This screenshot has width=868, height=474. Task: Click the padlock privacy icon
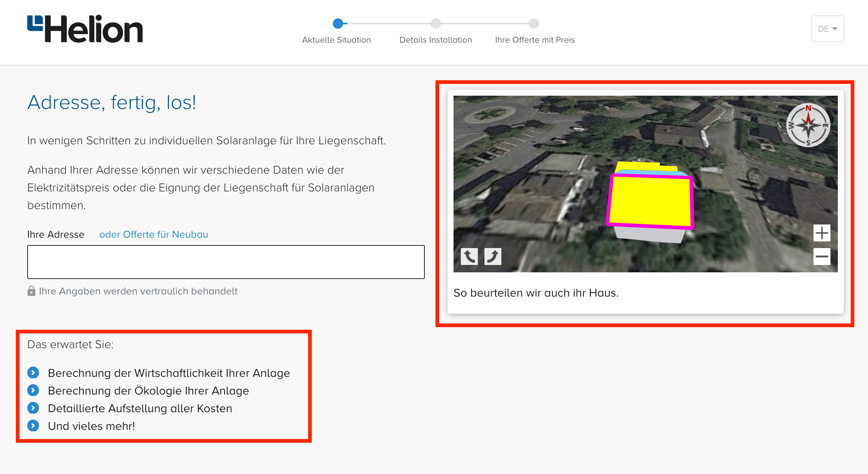(x=31, y=291)
